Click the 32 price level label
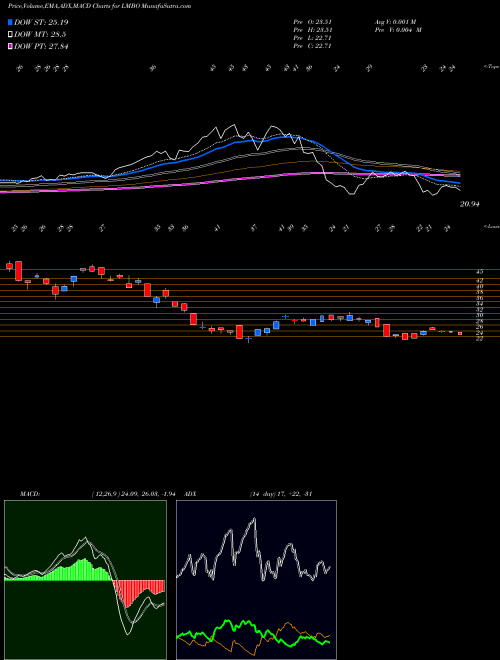The width and height of the screenshot is (500, 660). coord(479,309)
